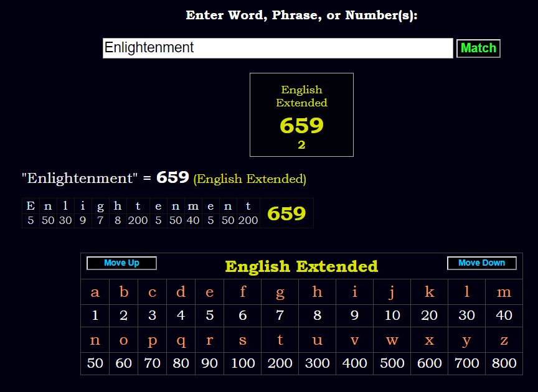
Task: Click value 100 under letter s
Action: coord(243,363)
